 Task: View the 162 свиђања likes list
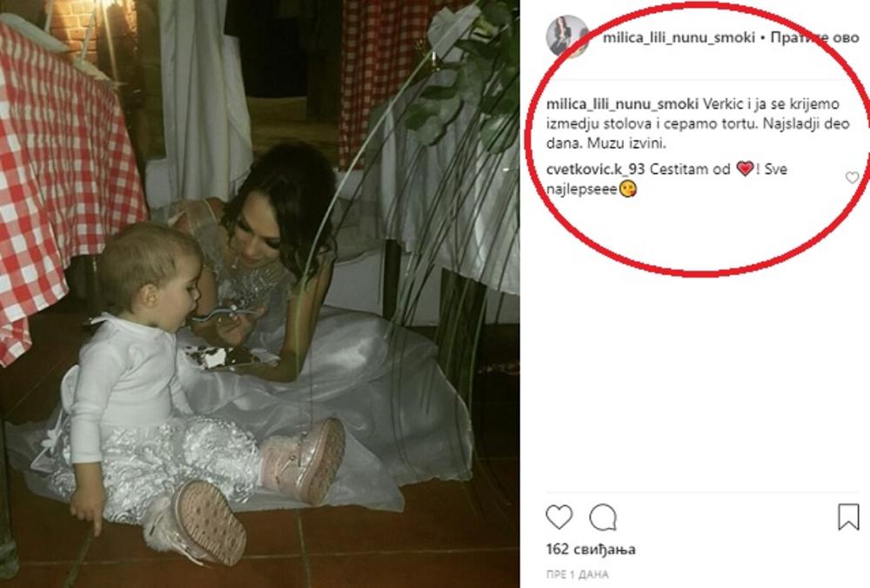click(x=591, y=549)
